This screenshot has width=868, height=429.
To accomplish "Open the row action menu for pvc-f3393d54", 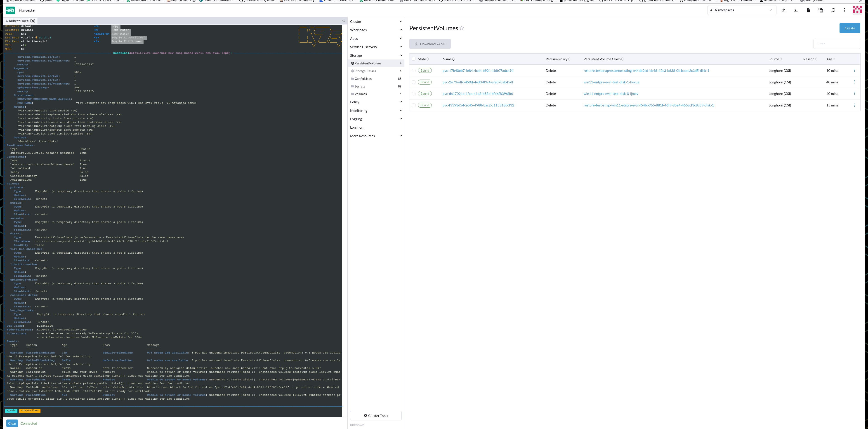I will pyautogui.click(x=854, y=105).
